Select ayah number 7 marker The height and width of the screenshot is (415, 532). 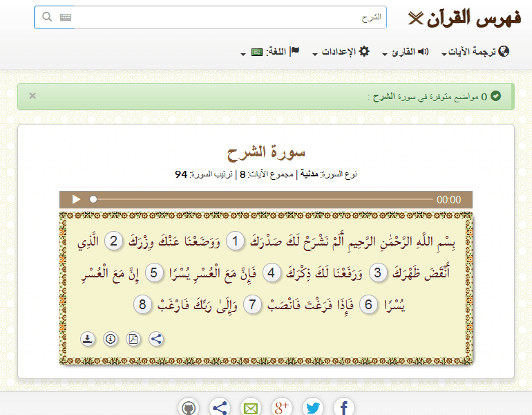[252, 304]
